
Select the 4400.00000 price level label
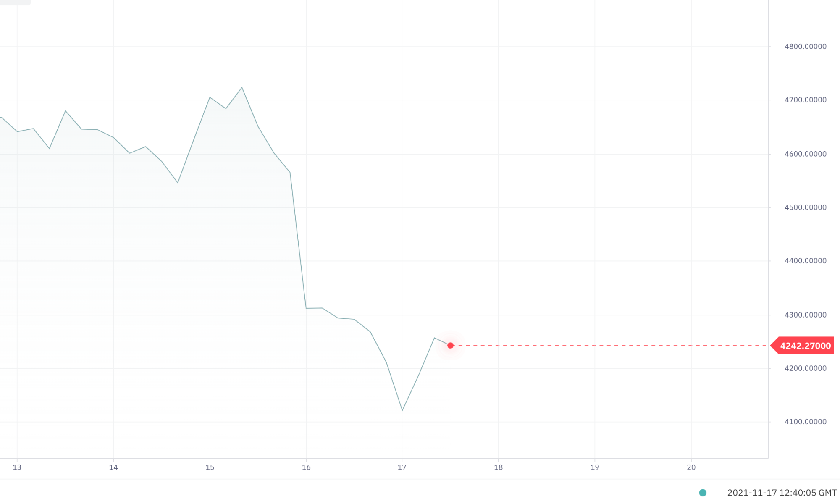(x=805, y=261)
